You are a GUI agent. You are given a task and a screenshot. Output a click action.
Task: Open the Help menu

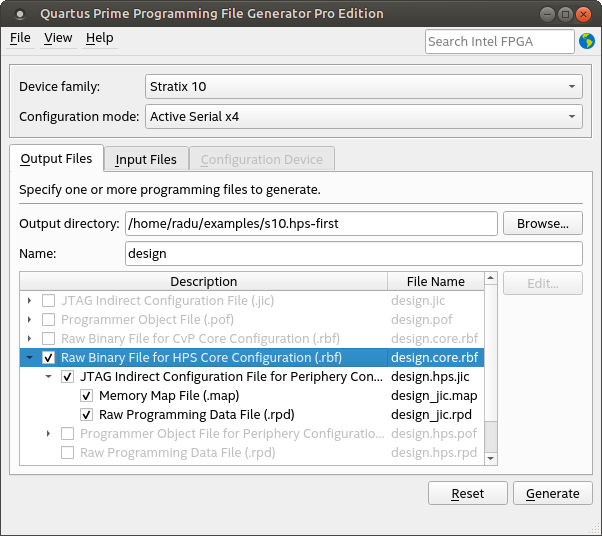tap(99, 38)
